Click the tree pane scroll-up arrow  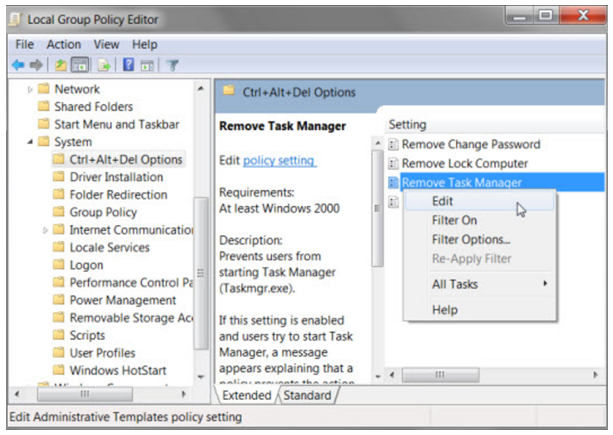pyautogui.click(x=200, y=89)
